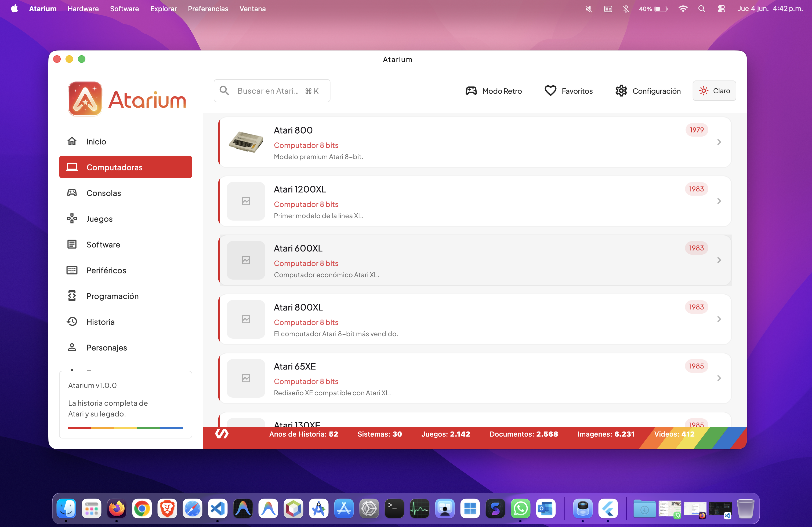Open the Software menu in menu bar

124,9
